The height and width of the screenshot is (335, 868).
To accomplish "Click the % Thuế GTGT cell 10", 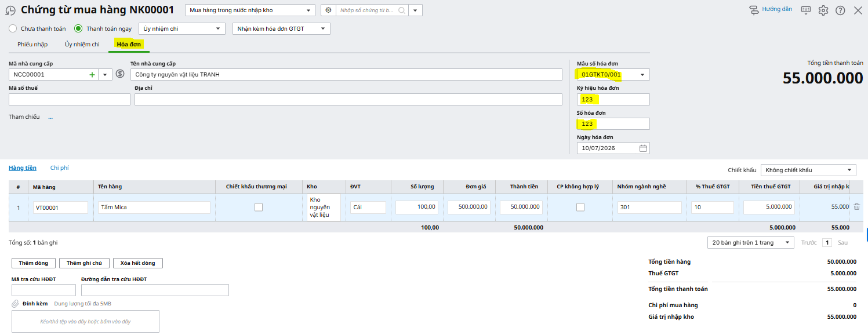I will pyautogui.click(x=713, y=207).
